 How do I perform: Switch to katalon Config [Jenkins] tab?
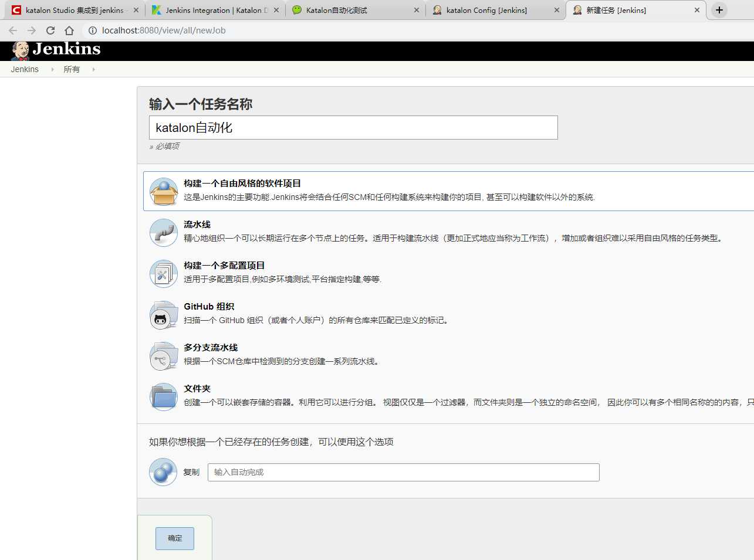(x=495, y=10)
